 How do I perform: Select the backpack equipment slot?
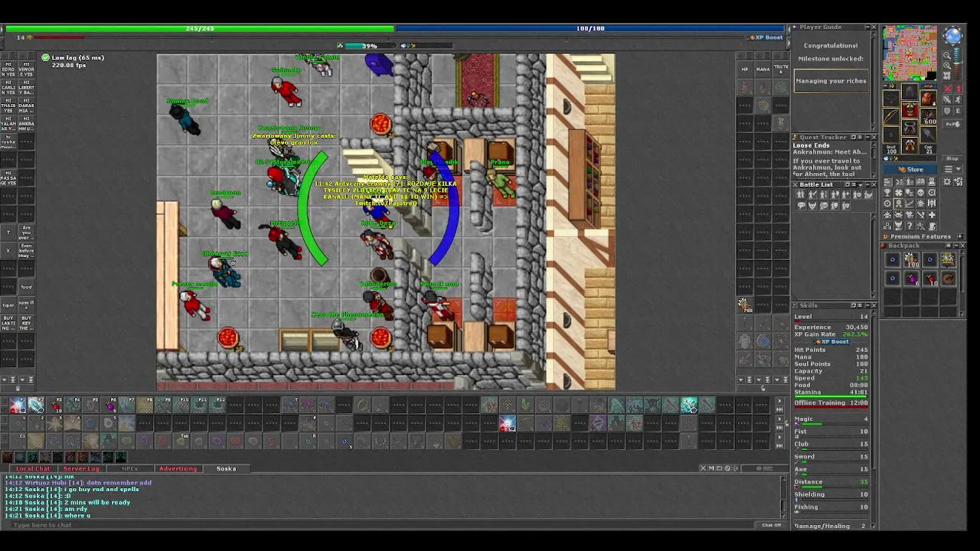928,97
